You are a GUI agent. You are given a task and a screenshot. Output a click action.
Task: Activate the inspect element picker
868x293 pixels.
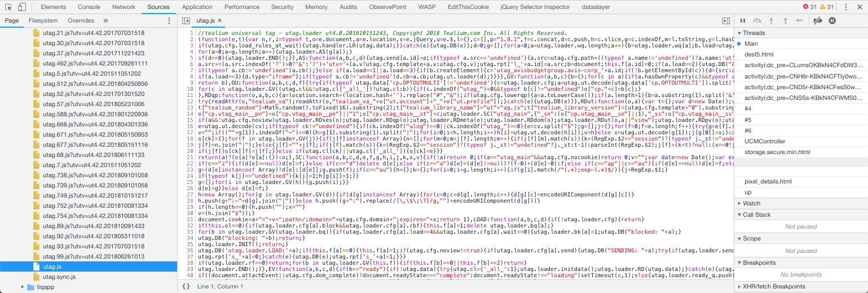click(7, 7)
